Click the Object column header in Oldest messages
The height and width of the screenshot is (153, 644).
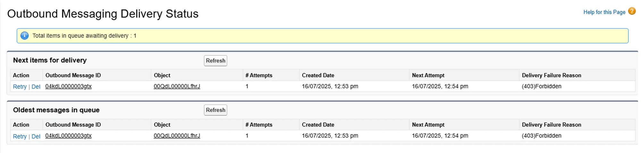[x=162, y=125]
